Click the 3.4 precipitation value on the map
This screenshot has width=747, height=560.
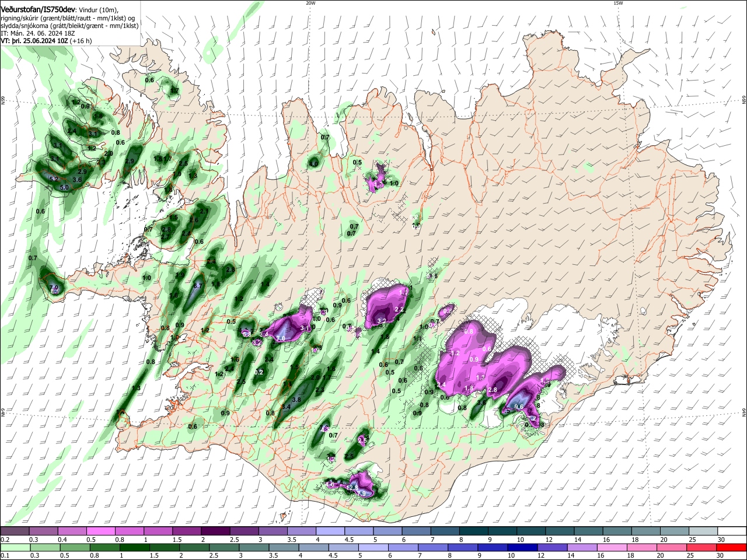[286, 407]
